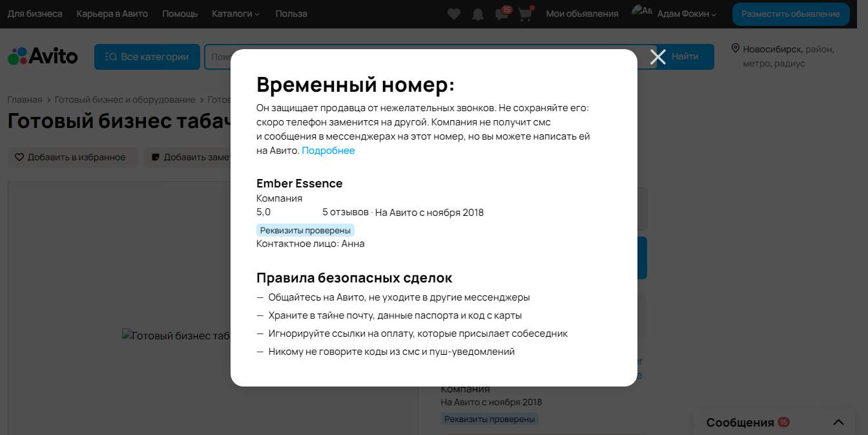
Task: Click Разместить объявление button
Action: 790,14
